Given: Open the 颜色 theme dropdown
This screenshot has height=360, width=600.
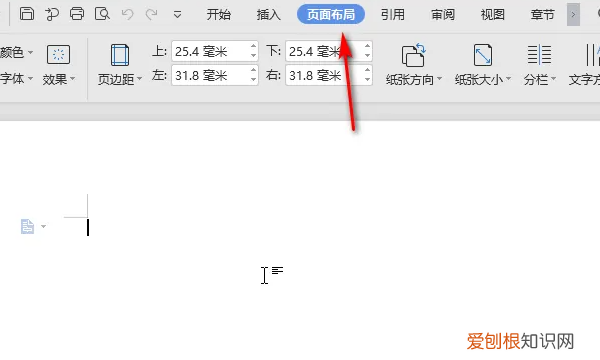Looking at the screenshot, I should (16, 52).
